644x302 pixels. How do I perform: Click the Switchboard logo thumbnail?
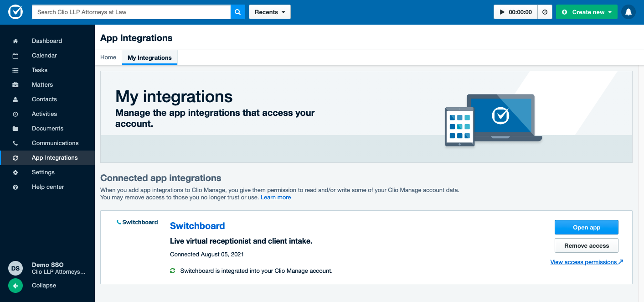[137, 222]
